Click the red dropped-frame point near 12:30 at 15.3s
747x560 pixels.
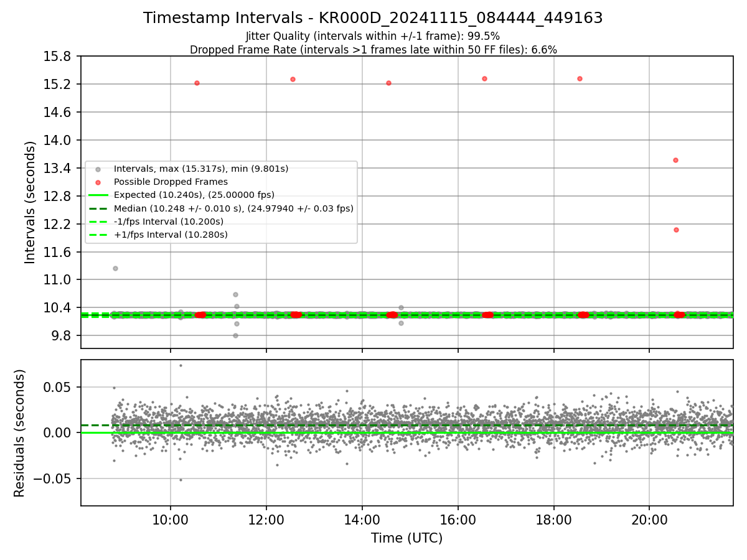click(x=293, y=79)
